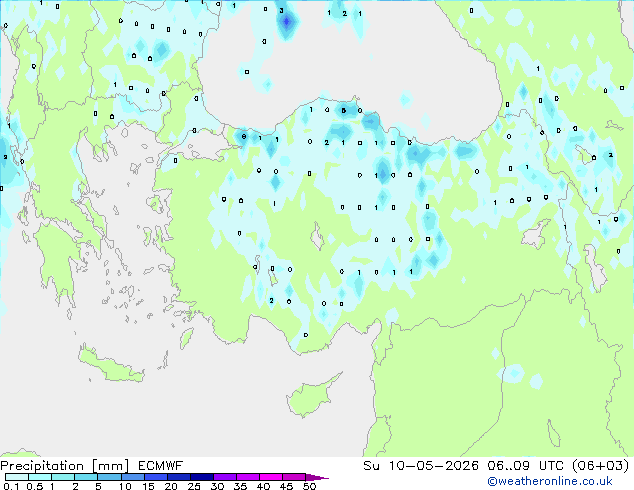The width and height of the screenshot is (634, 490).
Task: Click the 5–10 mm legend color swatch
Action: tap(109, 477)
